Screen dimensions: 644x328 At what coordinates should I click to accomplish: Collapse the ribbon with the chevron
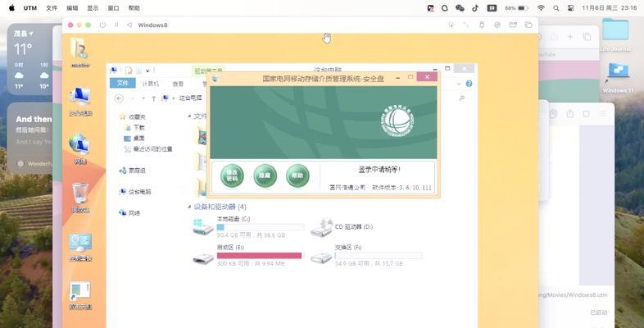459,84
